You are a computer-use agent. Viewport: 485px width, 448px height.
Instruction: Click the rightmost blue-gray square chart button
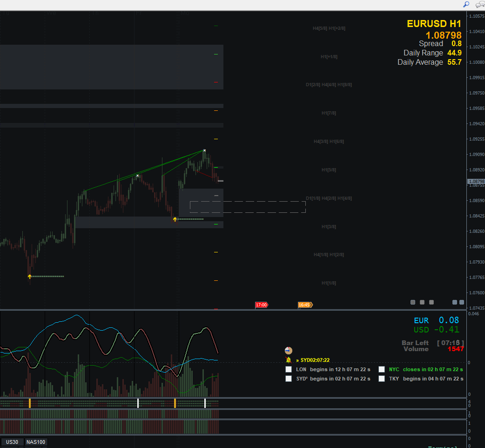pos(461,302)
